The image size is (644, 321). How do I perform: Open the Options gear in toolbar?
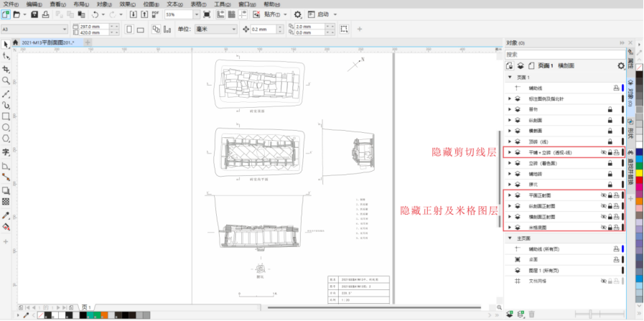(297, 14)
